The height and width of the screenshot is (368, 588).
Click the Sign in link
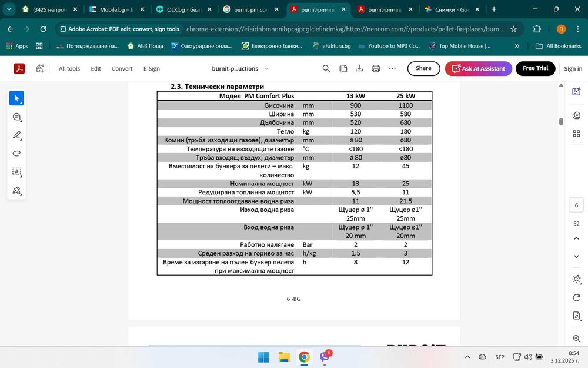point(573,69)
